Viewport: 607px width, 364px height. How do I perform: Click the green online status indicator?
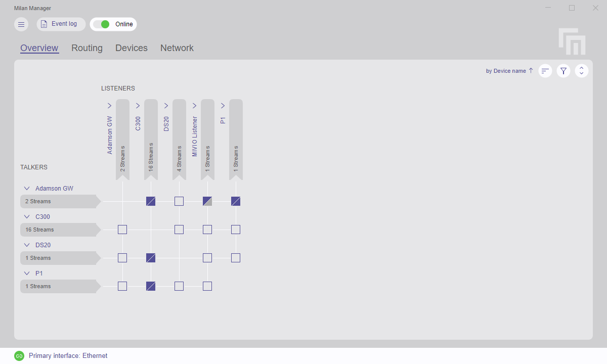[105, 24]
